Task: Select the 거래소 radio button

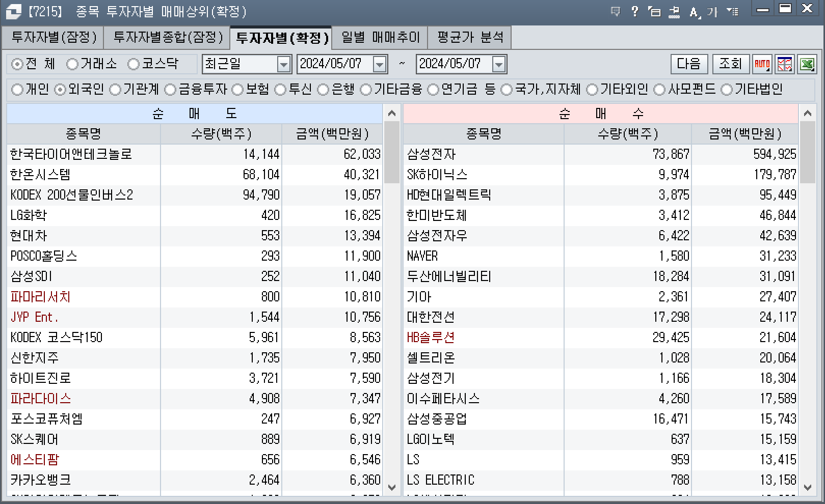Action: click(x=72, y=64)
